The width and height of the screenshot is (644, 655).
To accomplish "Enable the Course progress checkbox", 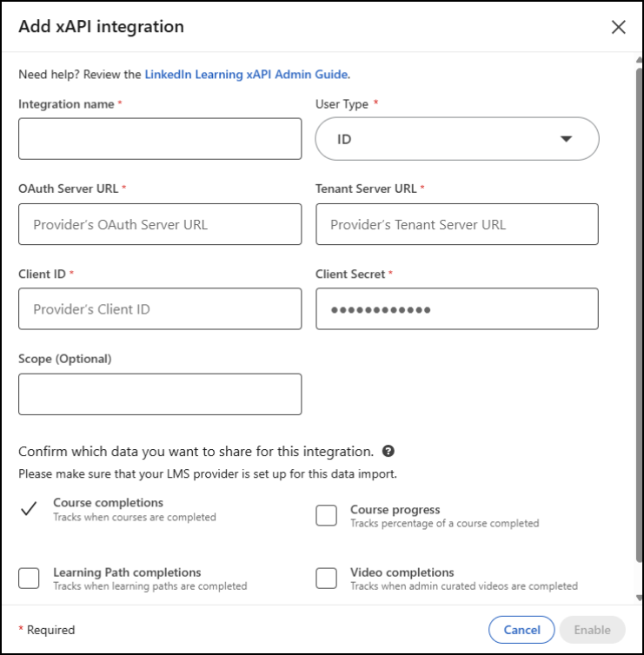I will pos(326,516).
